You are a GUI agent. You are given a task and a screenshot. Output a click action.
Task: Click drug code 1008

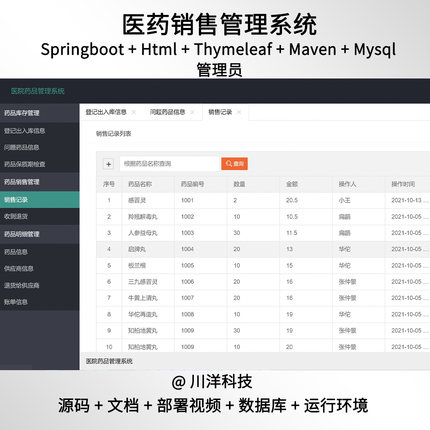coord(187,314)
